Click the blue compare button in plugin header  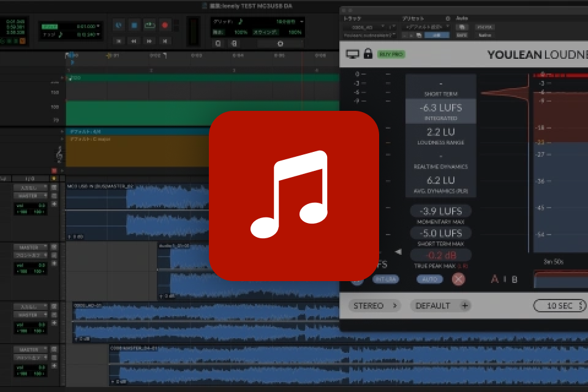437,36
